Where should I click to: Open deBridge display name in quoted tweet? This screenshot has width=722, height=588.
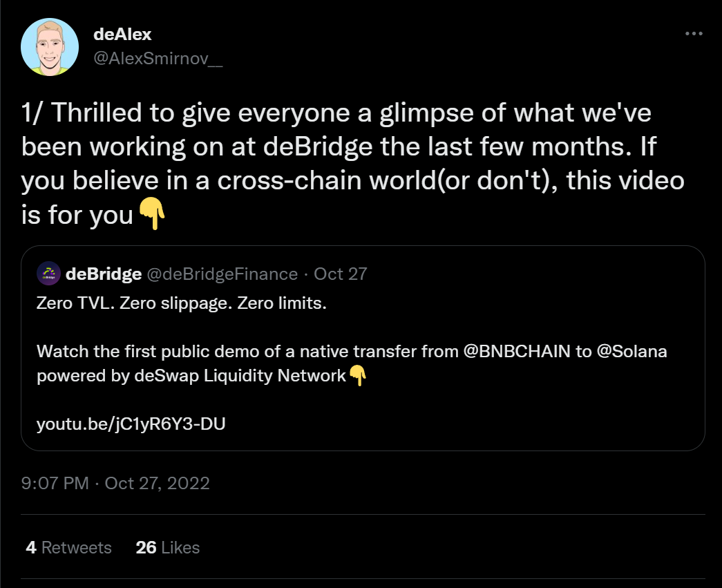click(104, 274)
